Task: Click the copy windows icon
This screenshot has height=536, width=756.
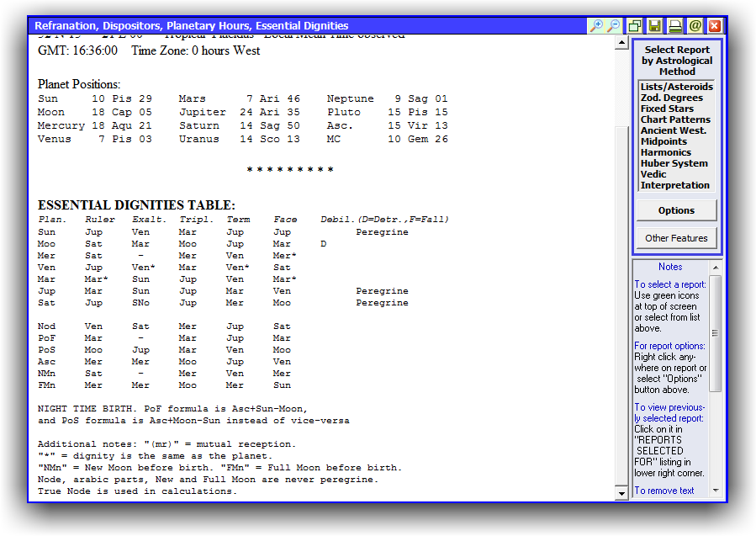Action: tap(635, 26)
